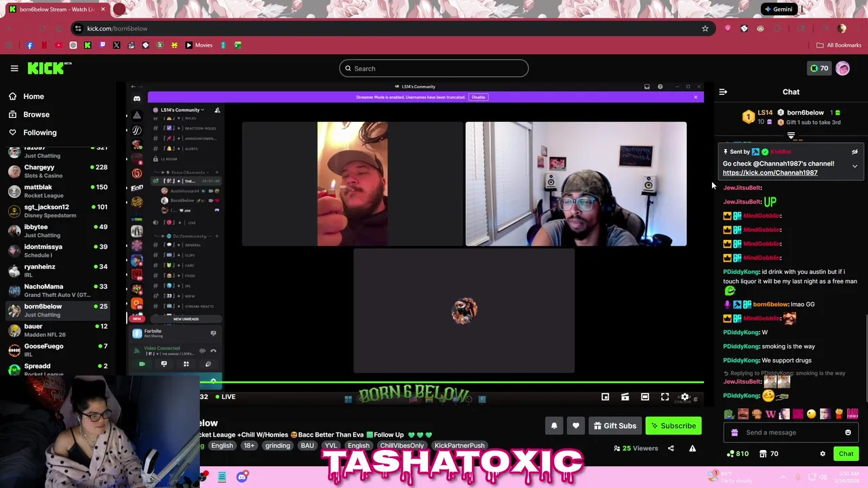
Task: Open the Kicks balance showing 70
Action: click(x=819, y=68)
